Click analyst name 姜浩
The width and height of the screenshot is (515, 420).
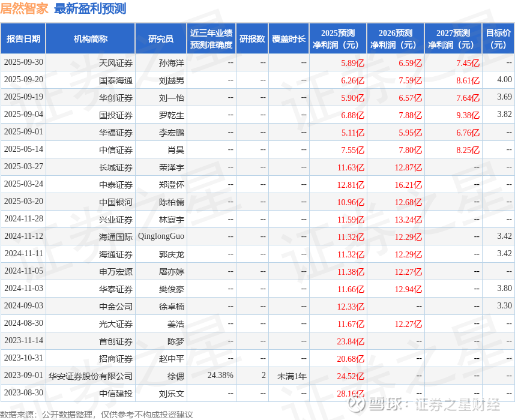tap(176, 324)
